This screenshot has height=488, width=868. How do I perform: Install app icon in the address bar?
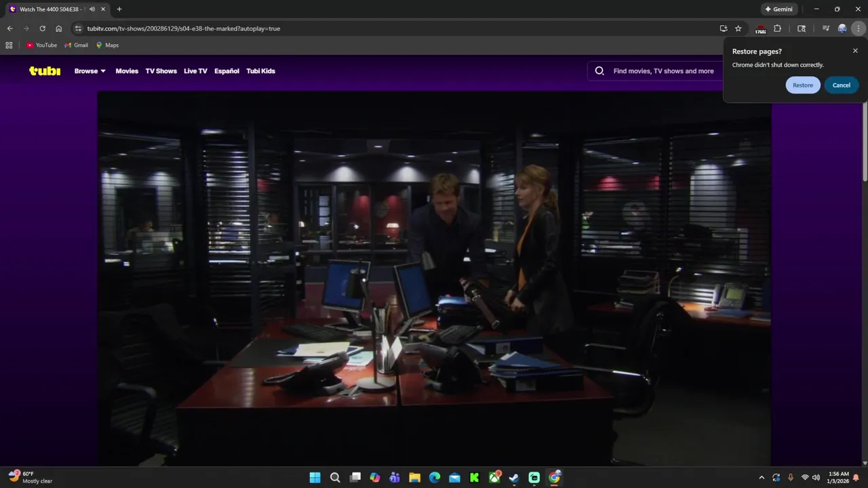pyautogui.click(x=724, y=28)
